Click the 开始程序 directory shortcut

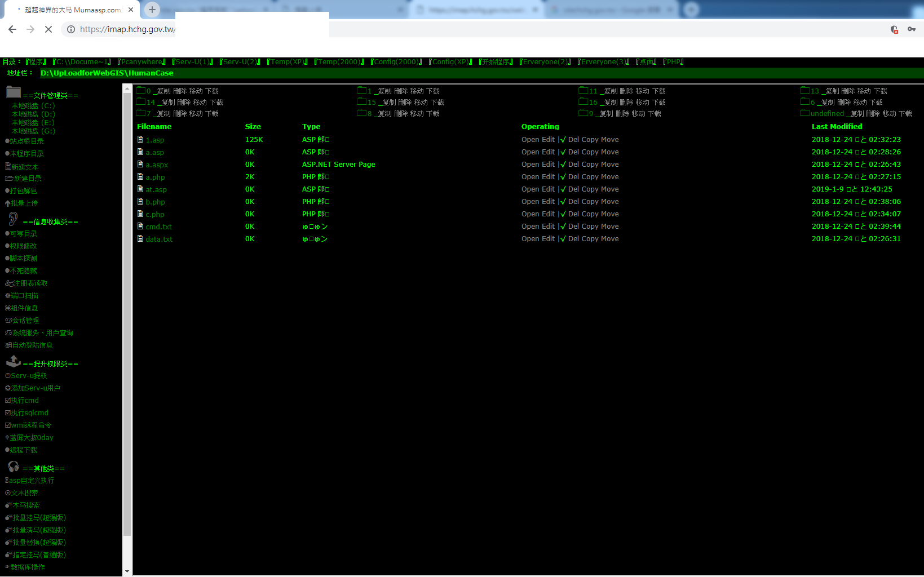click(496, 61)
